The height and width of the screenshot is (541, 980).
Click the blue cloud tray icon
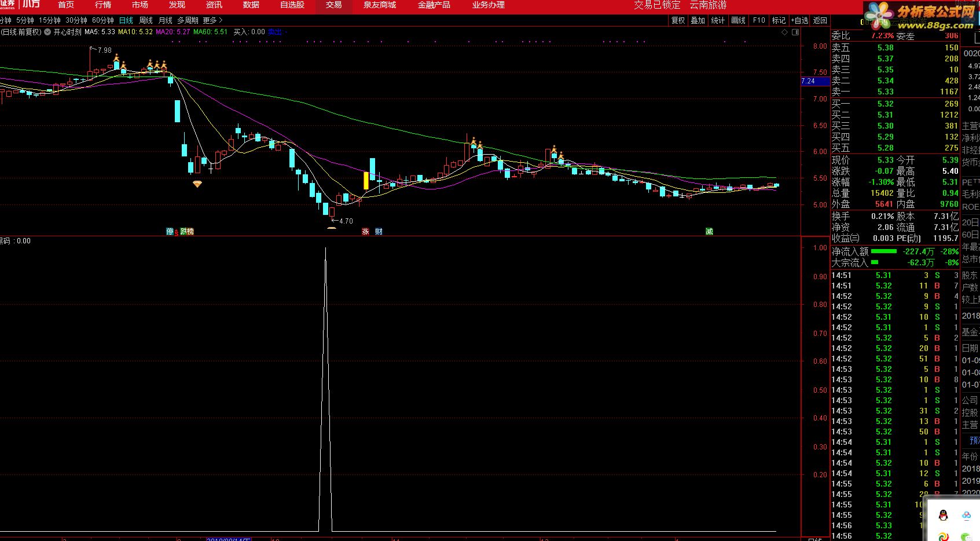966,515
